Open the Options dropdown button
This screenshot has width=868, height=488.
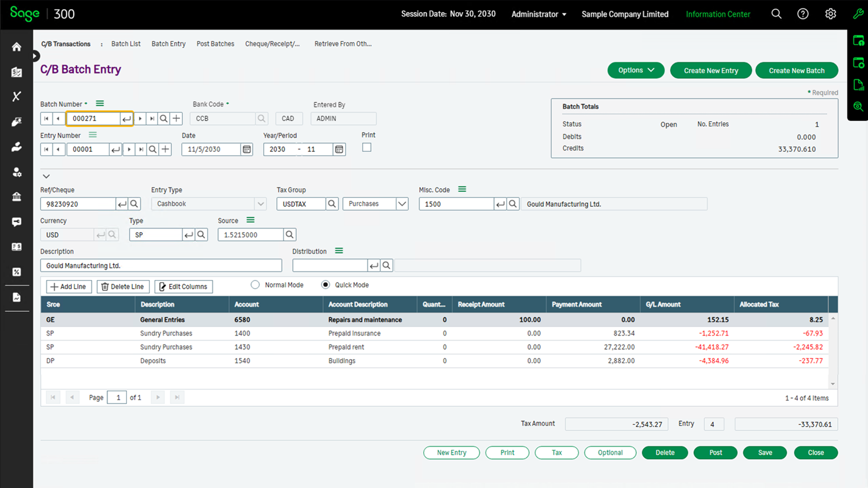(x=636, y=70)
